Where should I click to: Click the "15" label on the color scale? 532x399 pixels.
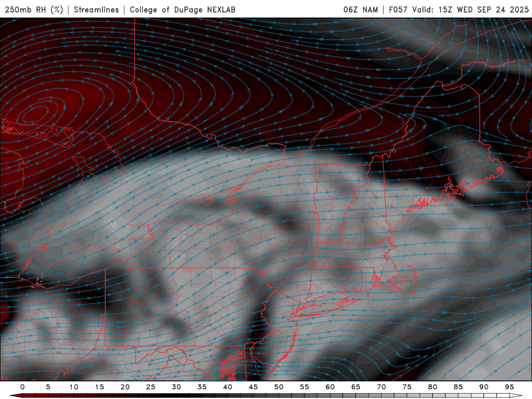(99, 387)
